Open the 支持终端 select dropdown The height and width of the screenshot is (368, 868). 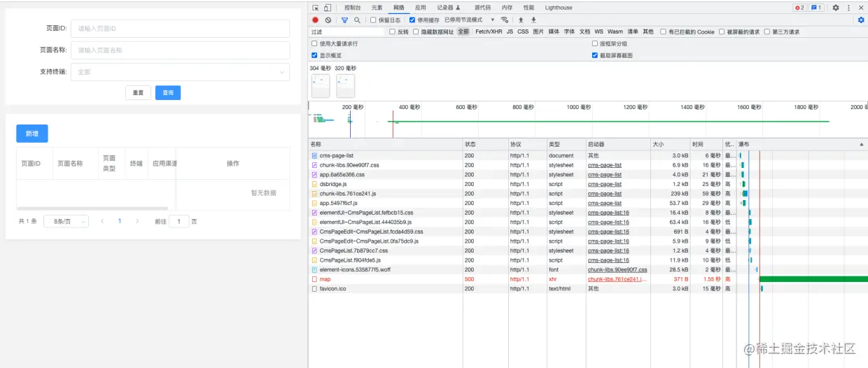[180, 71]
